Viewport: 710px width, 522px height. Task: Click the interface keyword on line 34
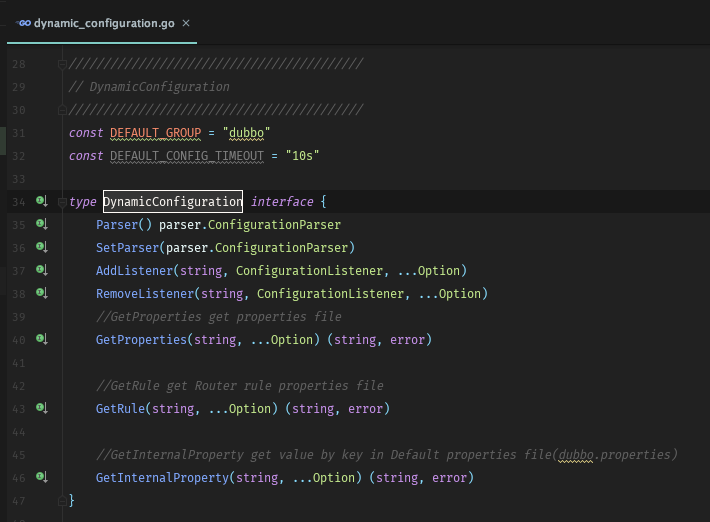282,202
